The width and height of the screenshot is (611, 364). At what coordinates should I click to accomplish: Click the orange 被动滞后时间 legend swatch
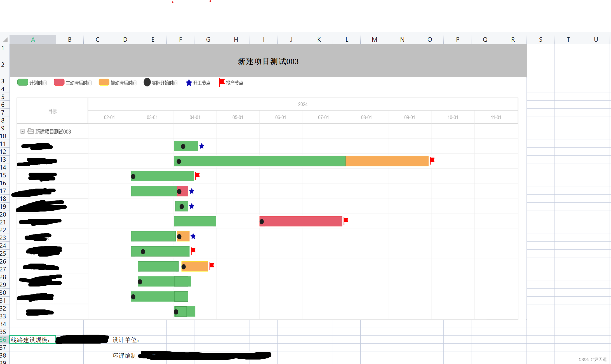click(104, 82)
